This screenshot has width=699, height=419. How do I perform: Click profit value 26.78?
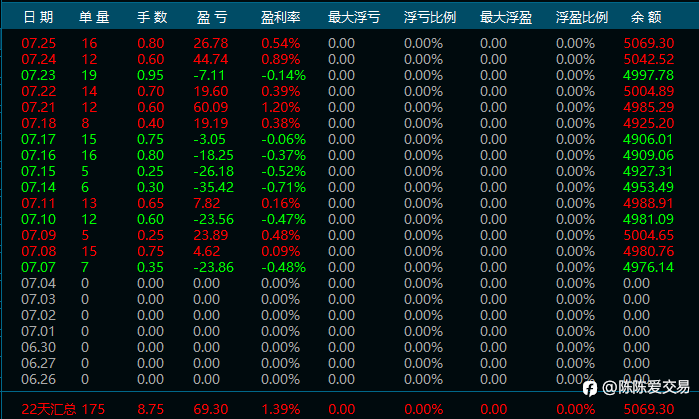(211, 43)
